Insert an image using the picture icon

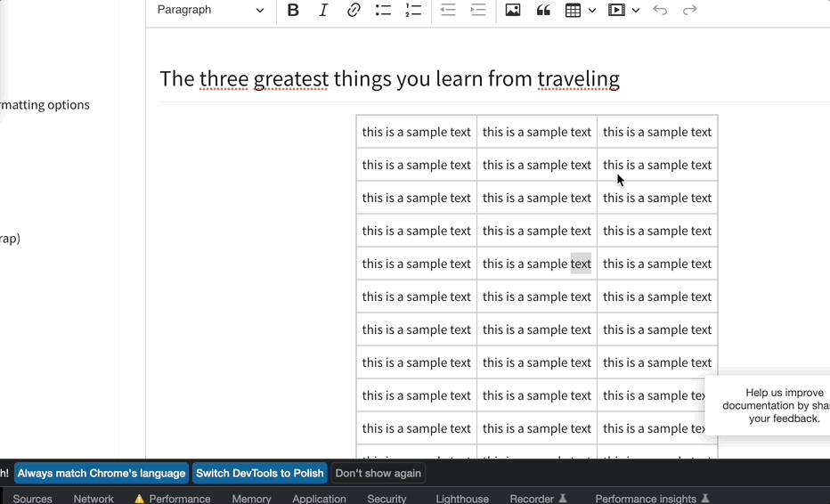pos(512,10)
